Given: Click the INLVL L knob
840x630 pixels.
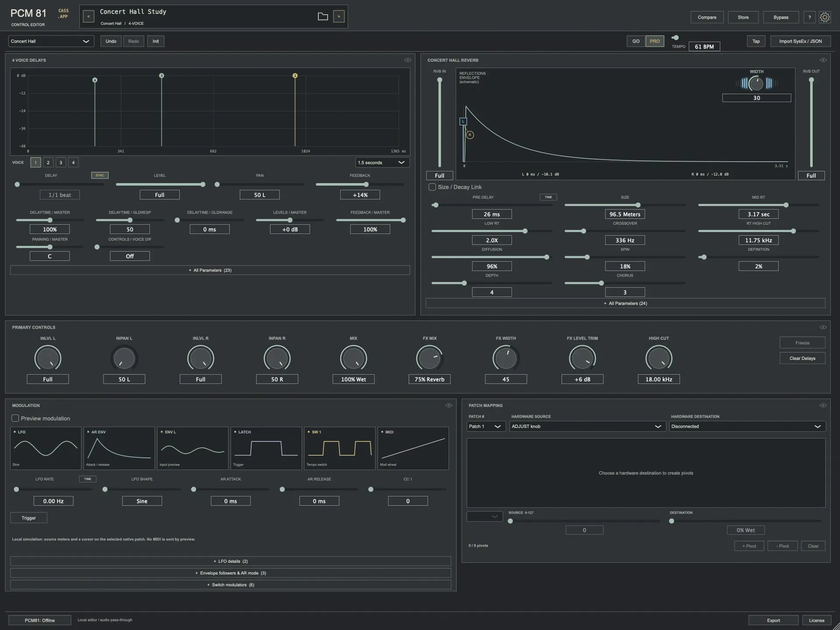Looking at the screenshot, I should pos(48,358).
